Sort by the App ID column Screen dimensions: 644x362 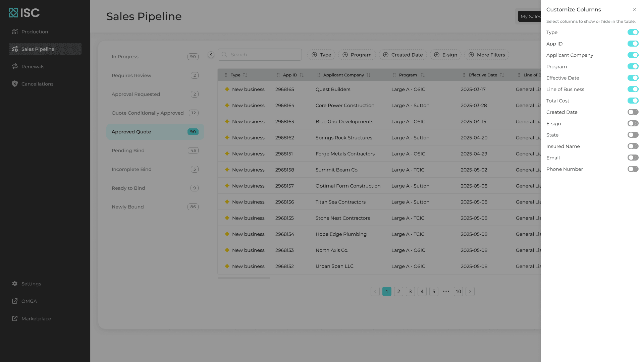(x=302, y=75)
